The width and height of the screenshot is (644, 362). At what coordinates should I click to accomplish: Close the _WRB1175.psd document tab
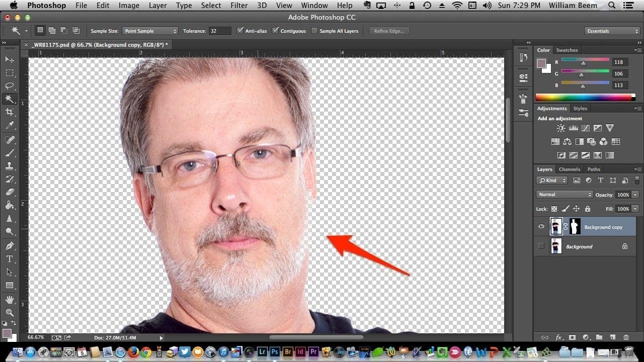pos(26,45)
